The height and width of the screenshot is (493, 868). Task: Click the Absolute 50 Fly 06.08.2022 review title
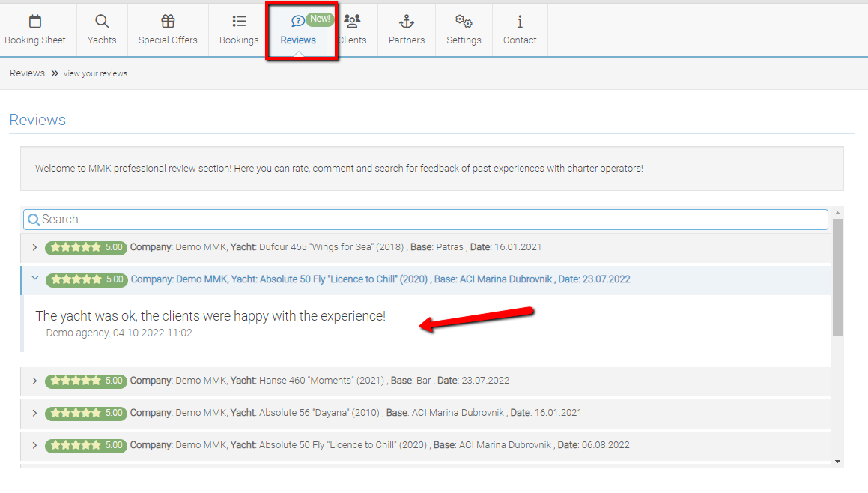tap(380, 445)
